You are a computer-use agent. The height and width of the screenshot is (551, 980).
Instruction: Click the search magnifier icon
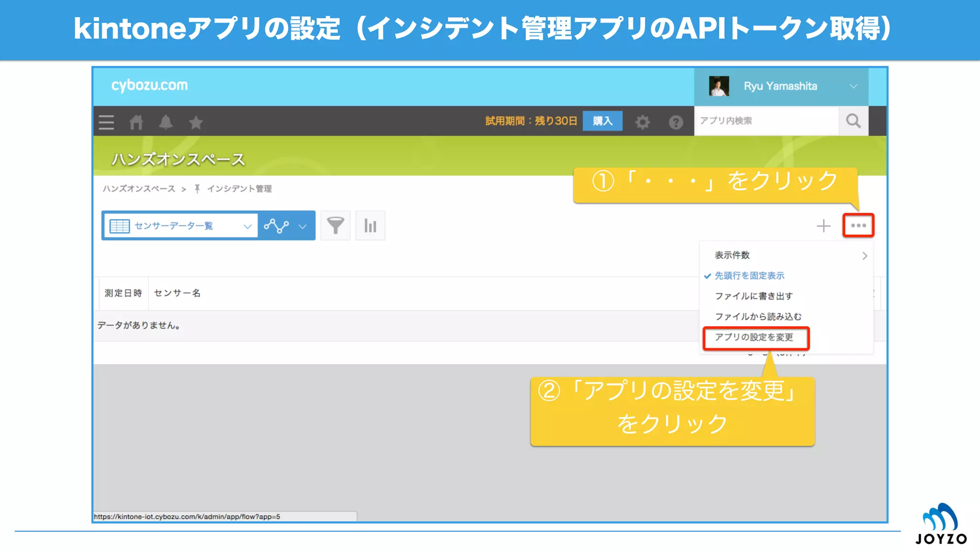(x=853, y=121)
